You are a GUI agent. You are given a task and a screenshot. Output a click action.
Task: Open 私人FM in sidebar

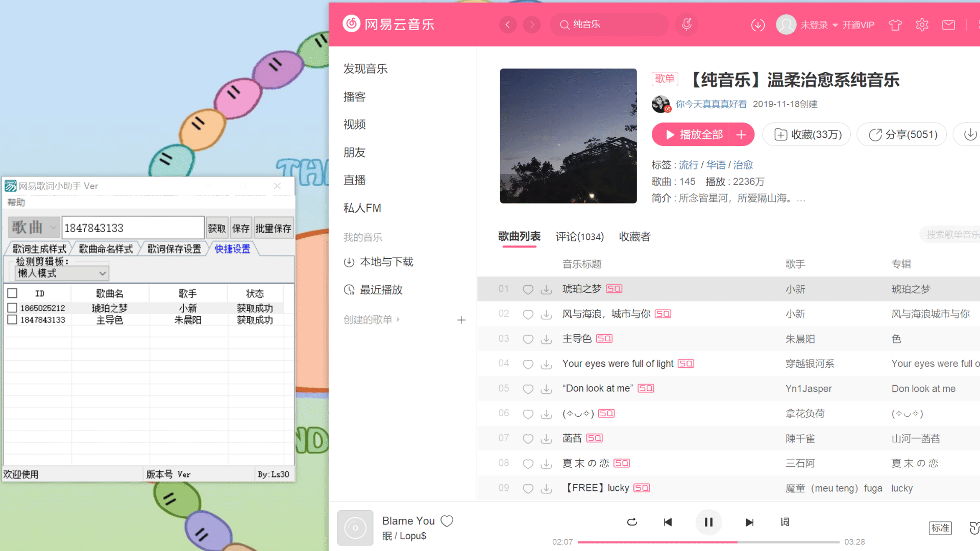pyautogui.click(x=362, y=208)
